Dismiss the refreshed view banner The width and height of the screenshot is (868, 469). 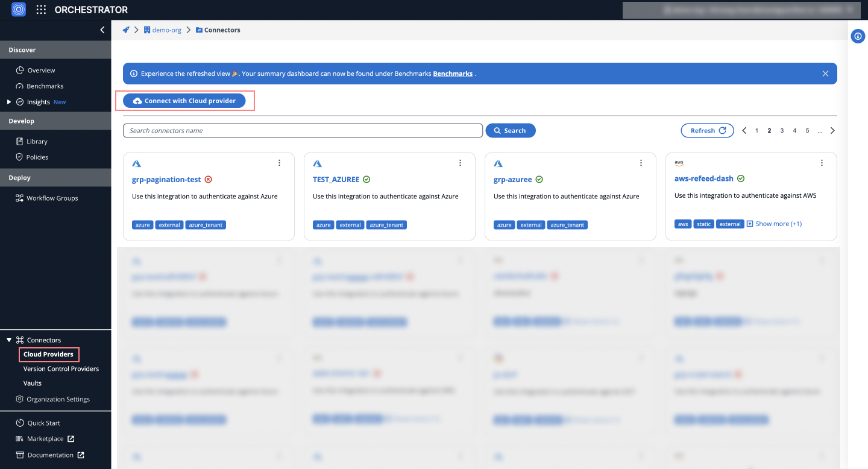coord(825,74)
